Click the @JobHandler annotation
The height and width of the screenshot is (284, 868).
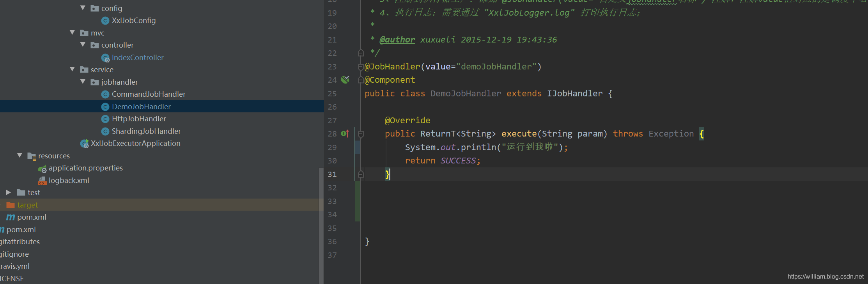[x=392, y=67]
